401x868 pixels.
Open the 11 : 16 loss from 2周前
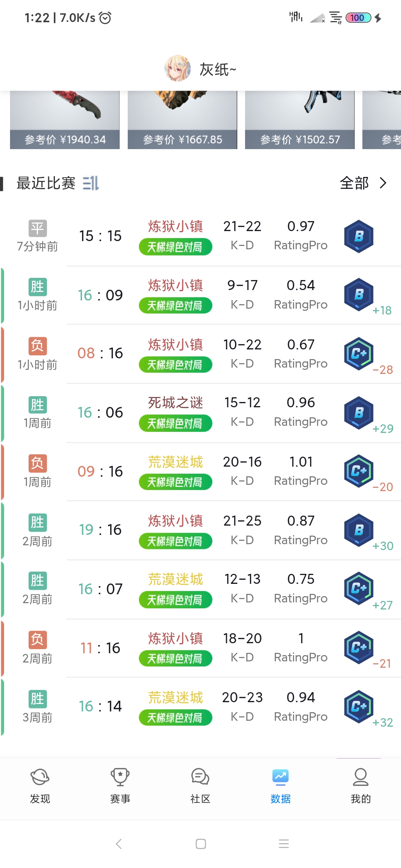[200, 648]
